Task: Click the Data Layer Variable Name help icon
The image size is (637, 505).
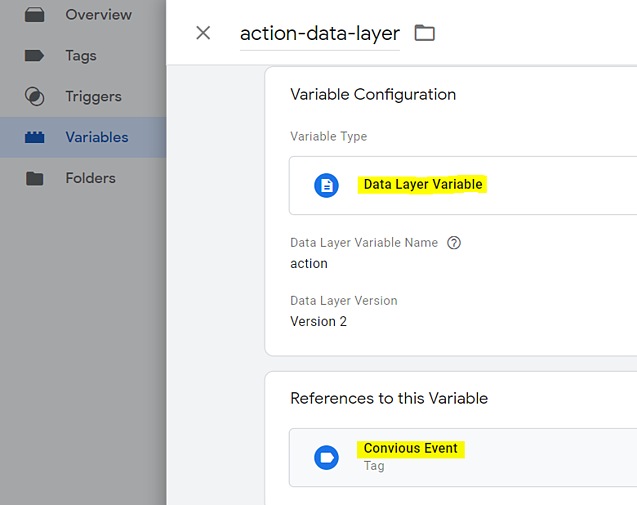Action: [454, 242]
